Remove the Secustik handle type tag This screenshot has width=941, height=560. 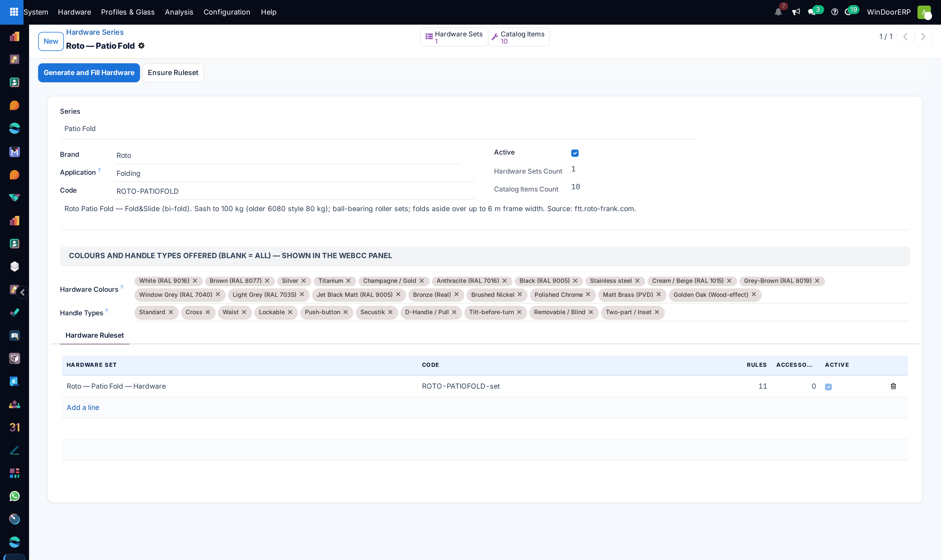(390, 312)
